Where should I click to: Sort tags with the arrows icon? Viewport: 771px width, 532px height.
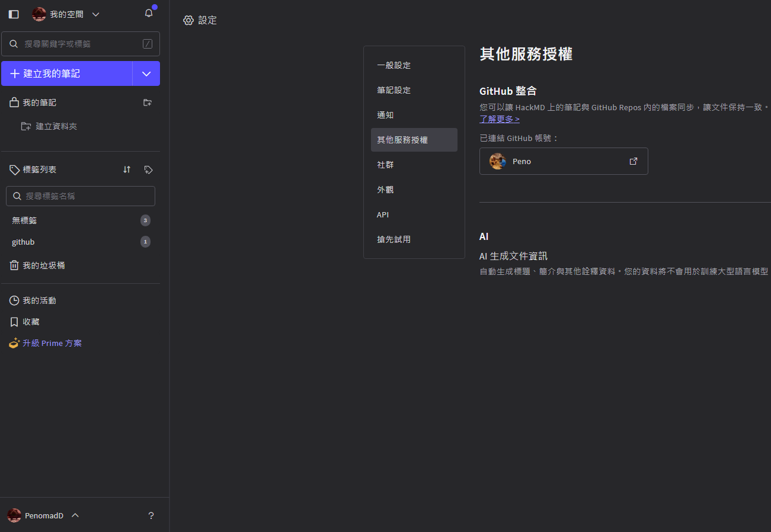pyautogui.click(x=127, y=169)
